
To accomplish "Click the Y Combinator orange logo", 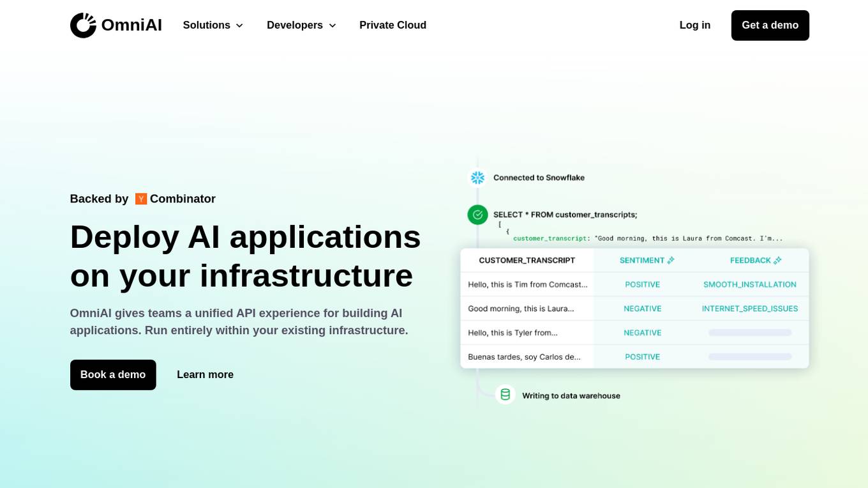I will (x=141, y=199).
